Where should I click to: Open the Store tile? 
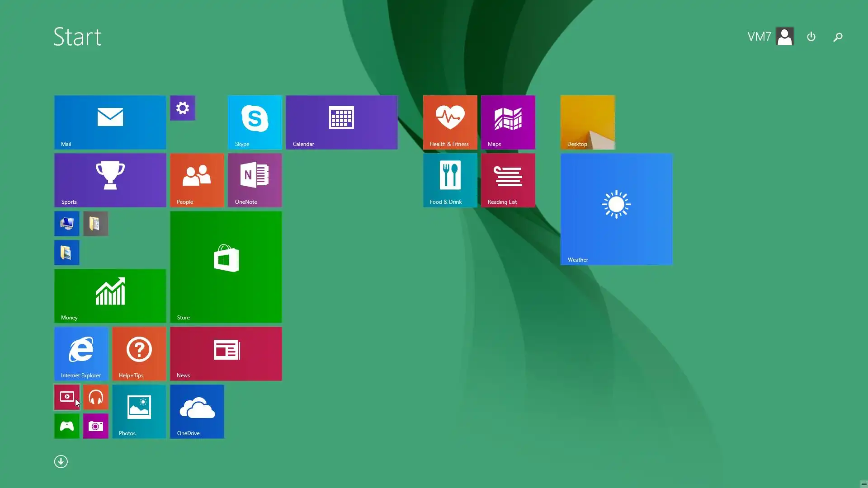point(226,267)
